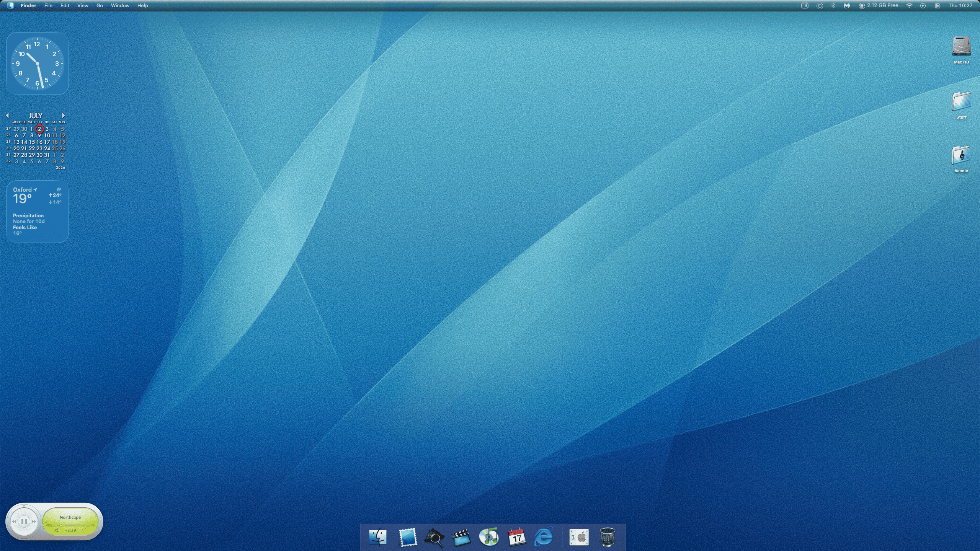Viewport: 980px width, 551px height.
Task: Open the Malwarebytes menu bar icon
Action: coord(847,5)
